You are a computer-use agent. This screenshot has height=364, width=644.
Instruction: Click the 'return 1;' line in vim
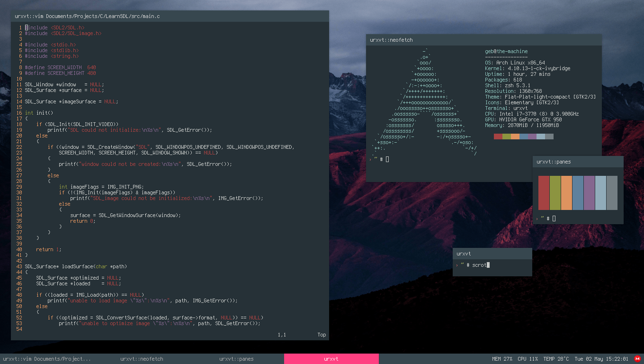click(x=49, y=249)
